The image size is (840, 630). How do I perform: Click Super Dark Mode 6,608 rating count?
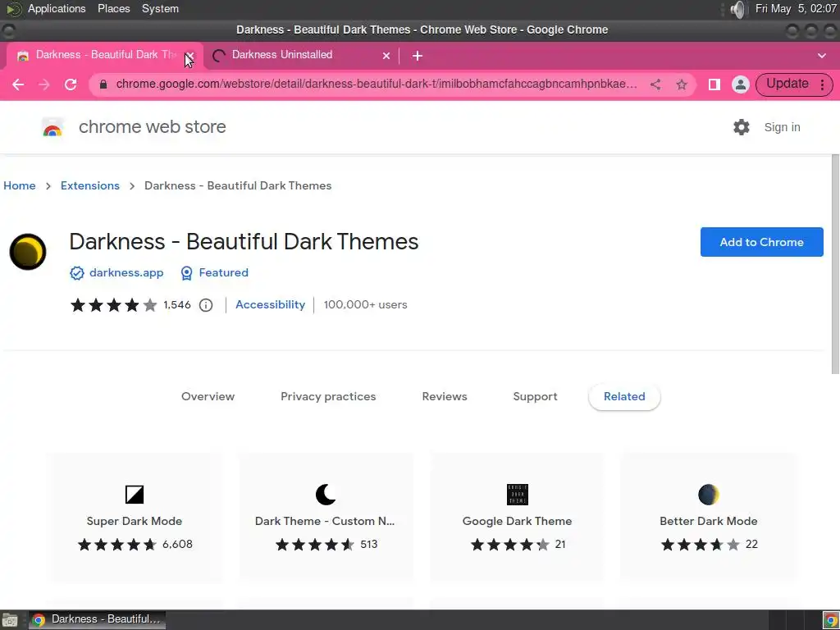click(177, 545)
